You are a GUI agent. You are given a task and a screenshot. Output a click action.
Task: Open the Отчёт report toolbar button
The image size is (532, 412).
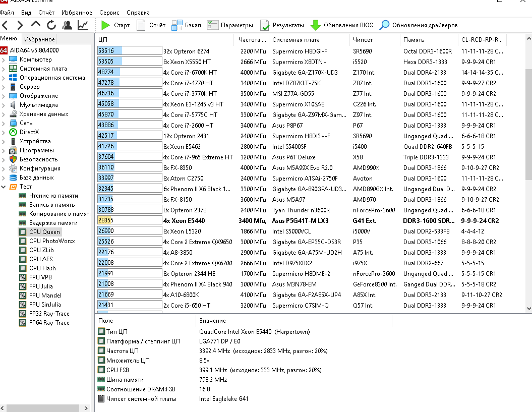[x=151, y=25]
